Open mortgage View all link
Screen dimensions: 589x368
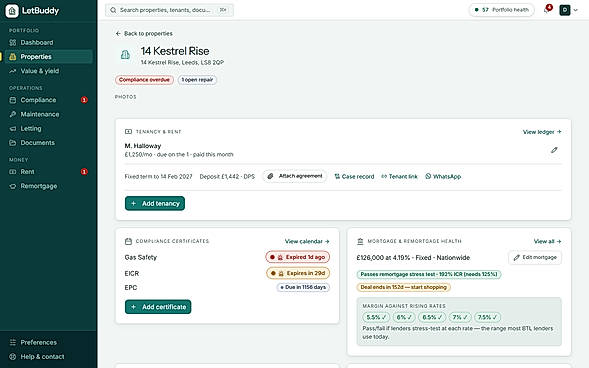pyautogui.click(x=547, y=241)
